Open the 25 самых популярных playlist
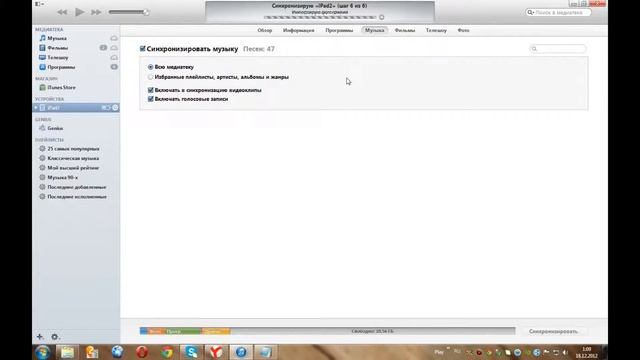This screenshot has width=640, height=360. pos(73,149)
